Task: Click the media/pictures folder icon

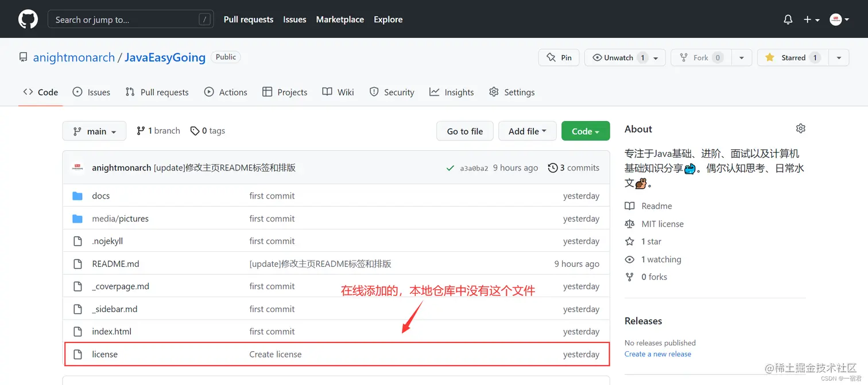Action: tap(77, 219)
